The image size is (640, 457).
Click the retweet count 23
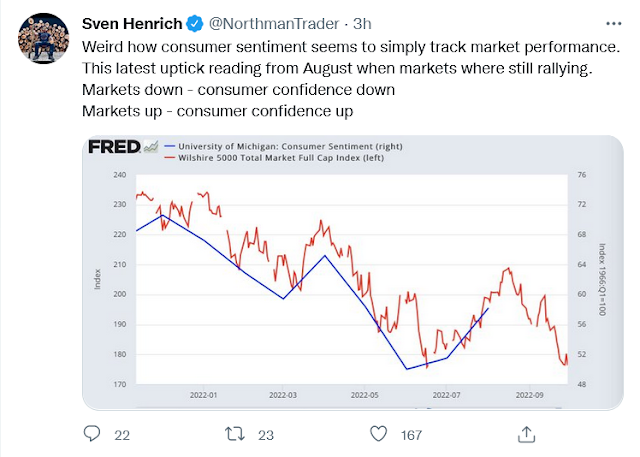pyautogui.click(x=266, y=435)
